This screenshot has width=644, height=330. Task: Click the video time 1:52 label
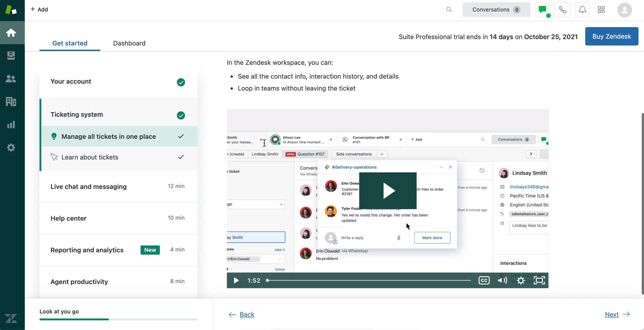pos(254,280)
